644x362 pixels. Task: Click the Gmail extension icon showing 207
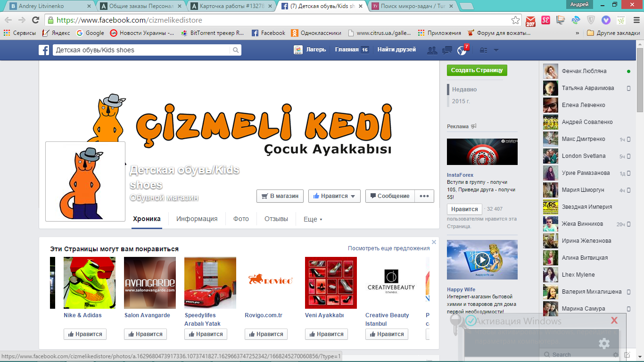coord(530,20)
